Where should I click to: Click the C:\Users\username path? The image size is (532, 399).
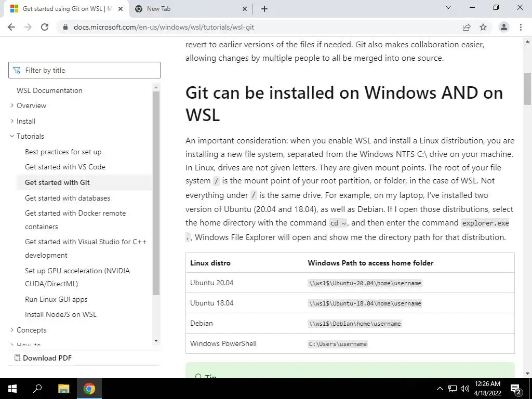[x=338, y=344]
